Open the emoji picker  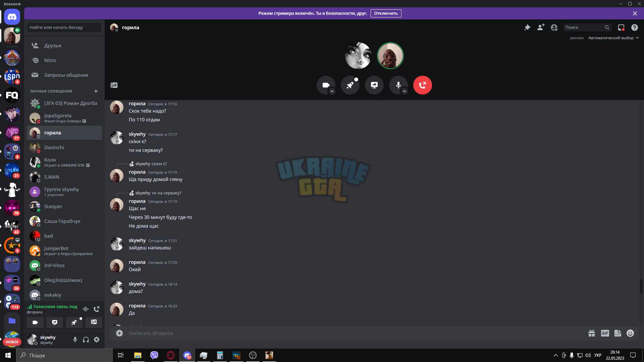pos(630,333)
